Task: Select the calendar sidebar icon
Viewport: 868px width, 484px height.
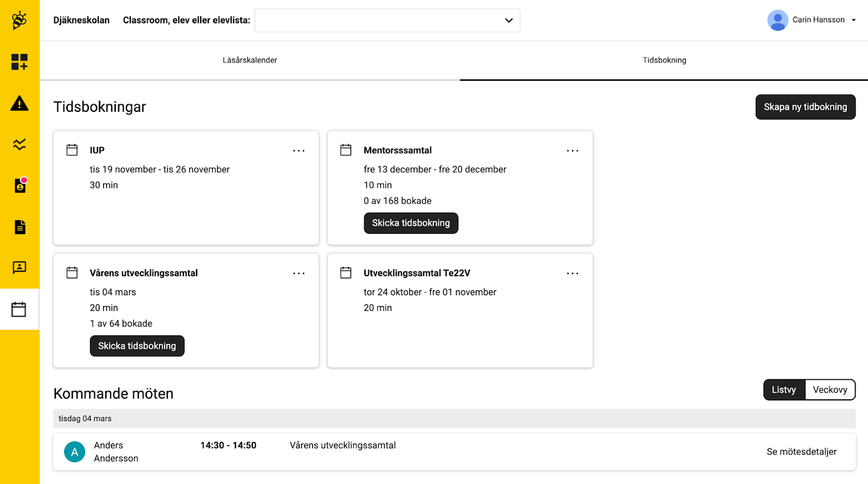Action: pos(20,309)
